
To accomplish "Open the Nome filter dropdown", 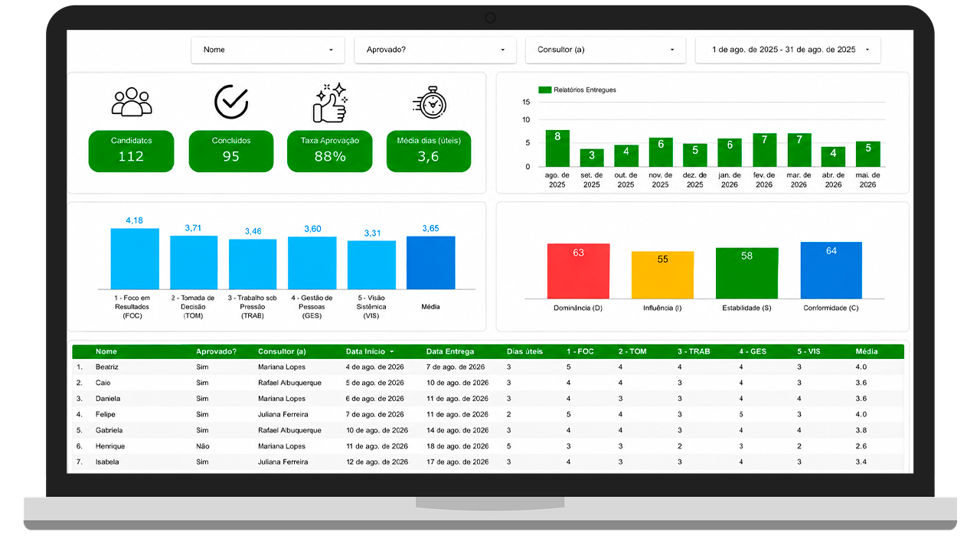I will [269, 50].
